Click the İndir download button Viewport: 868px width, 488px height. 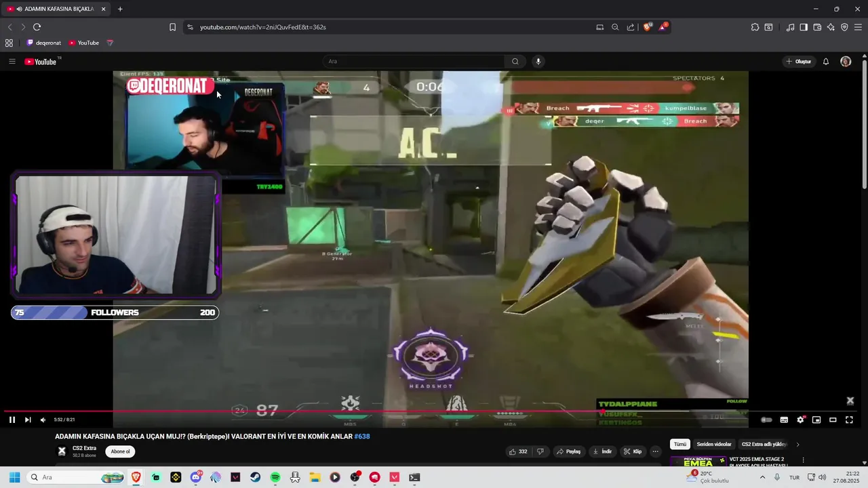602,451
